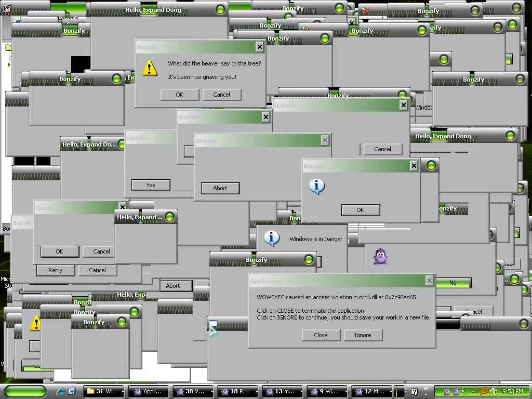Click the text 'What did the beaver say to the tree?'
This screenshot has height=399, width=532.
215,63
